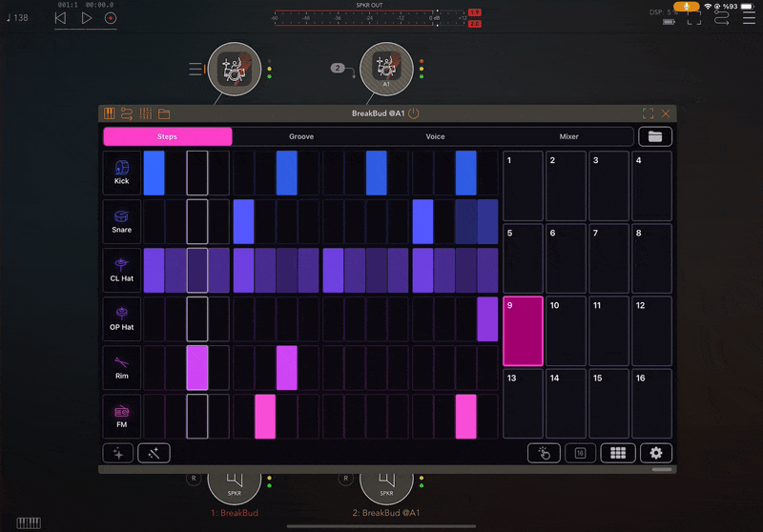Image resolution: width=763 pixels, height=532 pixels.
Task: Switch to the Steps tab
Action: 168,136
